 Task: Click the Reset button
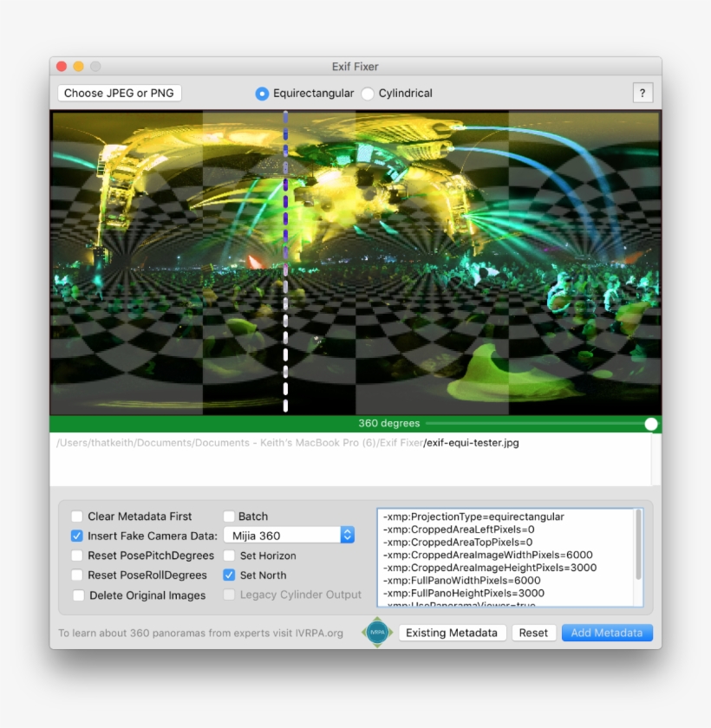(533, 633)
